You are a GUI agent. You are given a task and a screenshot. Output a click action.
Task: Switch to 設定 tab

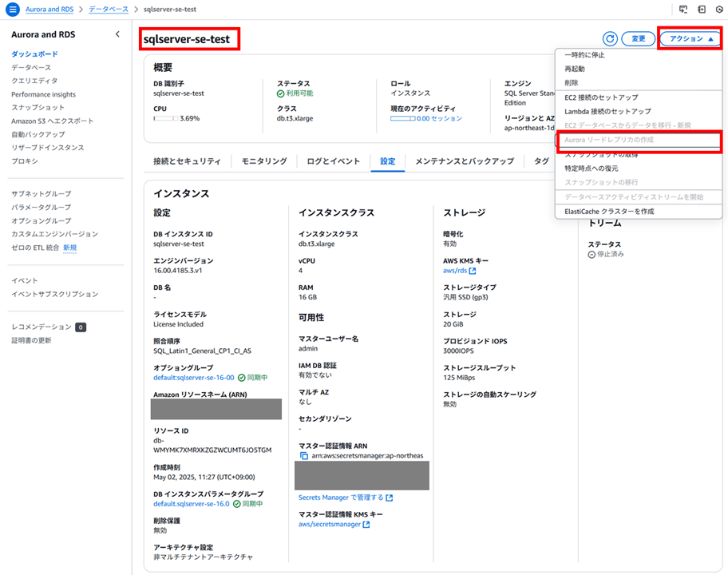click(388, 161)
